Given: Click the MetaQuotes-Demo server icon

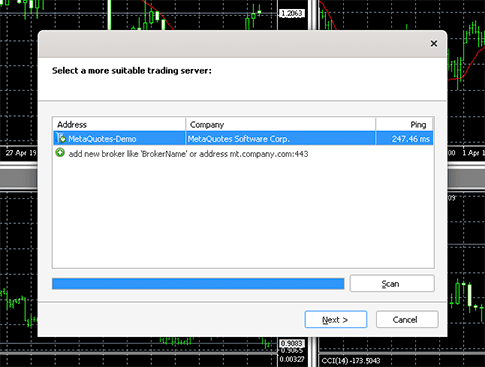Looking at the screenshot, I should point(61,138).
